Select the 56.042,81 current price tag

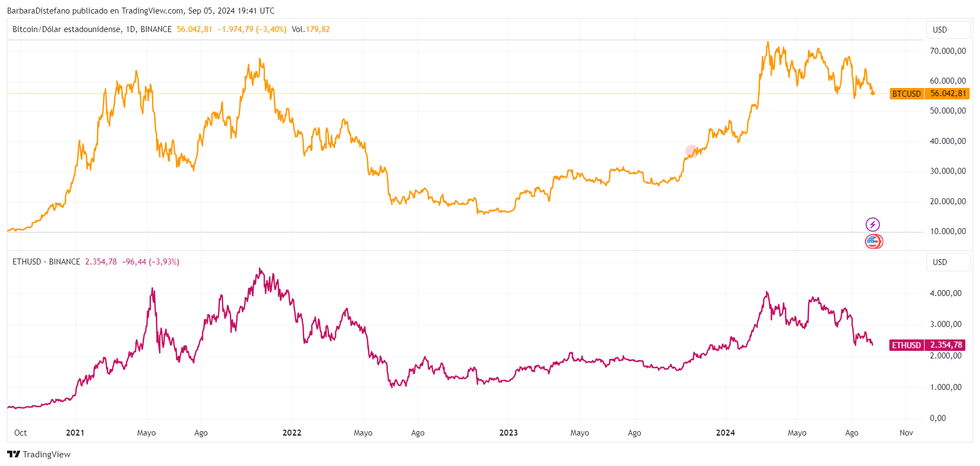pos(947,93)
